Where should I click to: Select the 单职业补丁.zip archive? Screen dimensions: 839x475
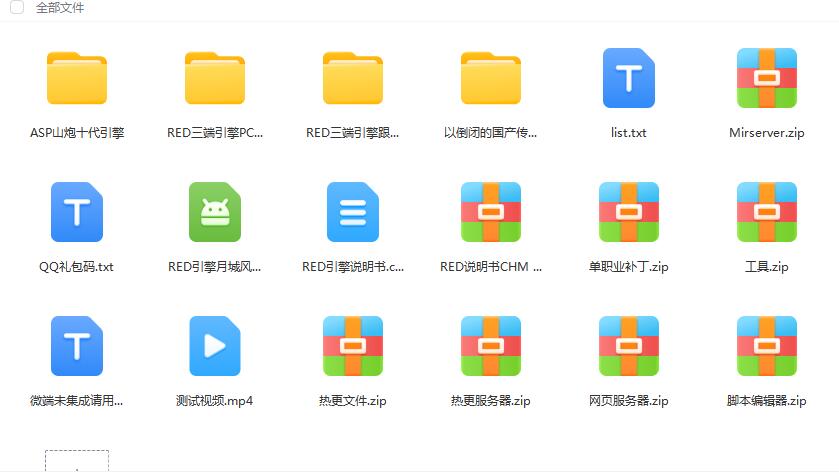tap(628, 212)
